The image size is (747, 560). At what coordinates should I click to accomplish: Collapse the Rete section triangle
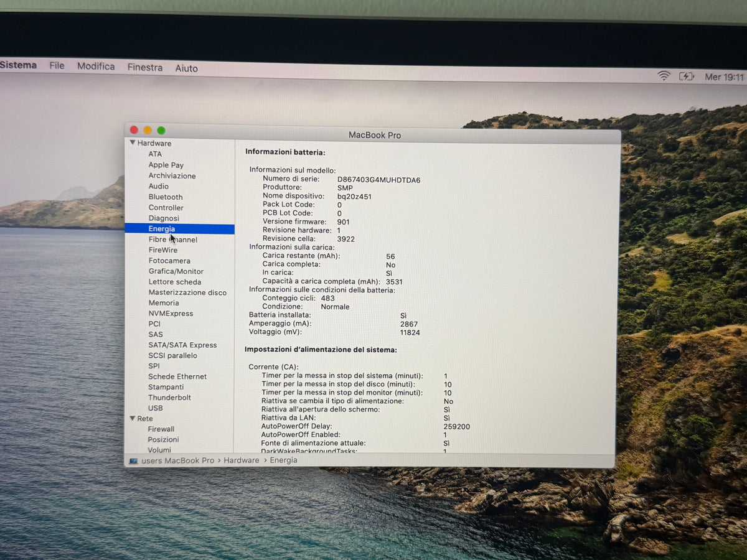tap(133, 419)
